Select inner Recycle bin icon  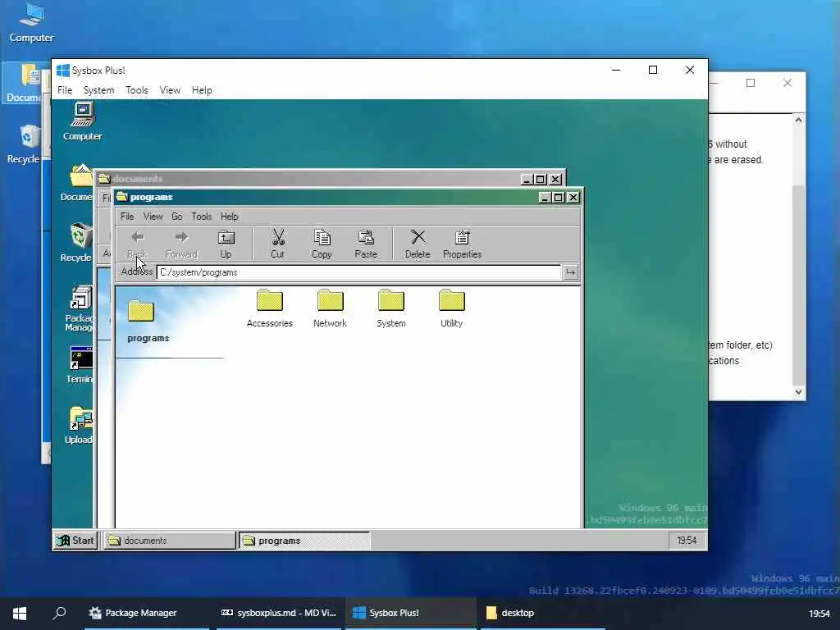pos(78,243)
